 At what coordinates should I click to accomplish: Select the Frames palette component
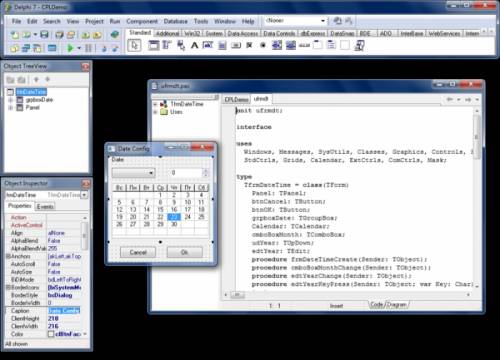pos(154,45)
